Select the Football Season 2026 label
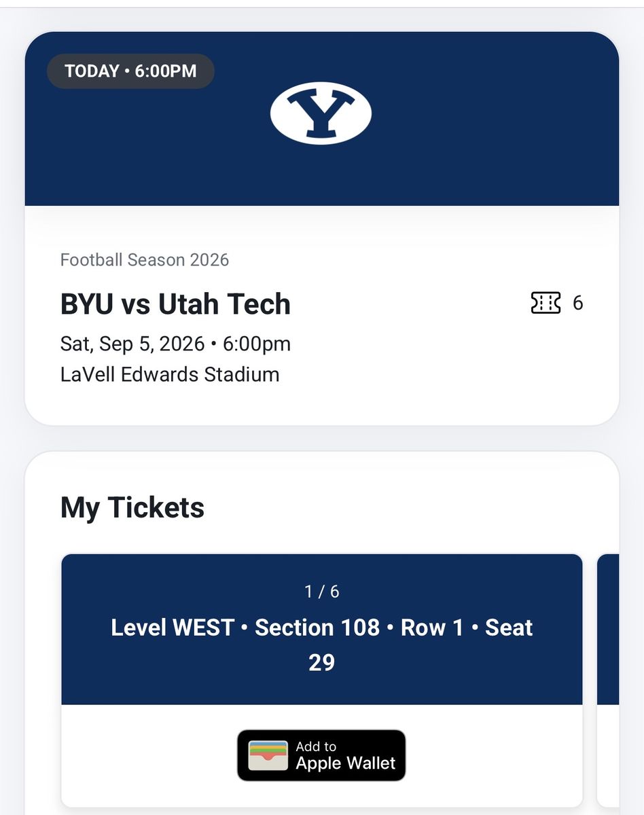Image resolution: width=644 pixels, height=815 pixels. (145, 259)
